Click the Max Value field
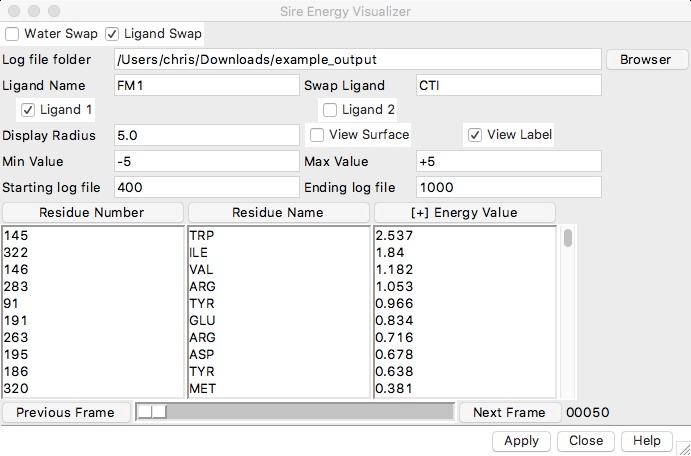This screenshot has width=691, height=456. point(509,161)
